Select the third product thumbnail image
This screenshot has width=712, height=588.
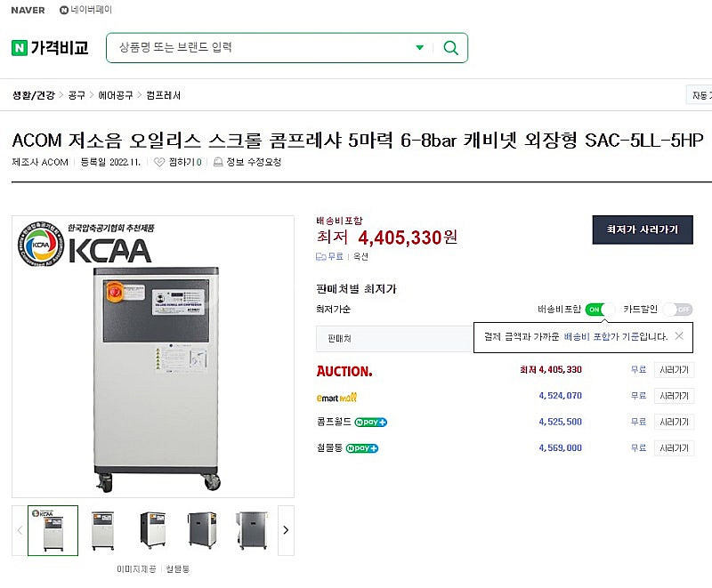[152, 530]
